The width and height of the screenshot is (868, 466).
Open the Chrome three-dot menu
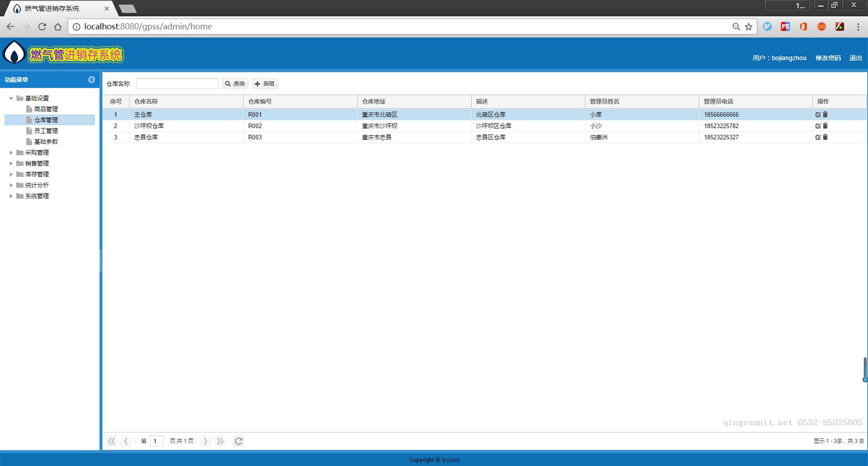[x=858, y=27]
